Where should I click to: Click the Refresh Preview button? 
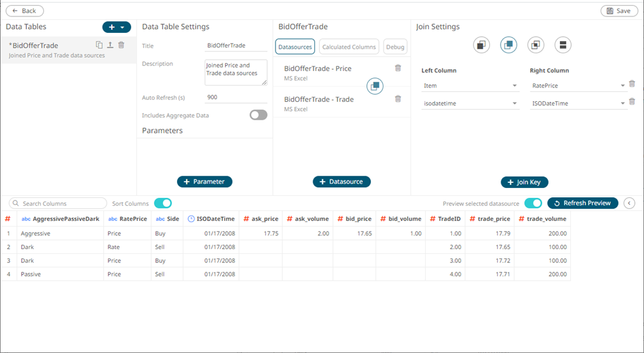click(582, 203)
